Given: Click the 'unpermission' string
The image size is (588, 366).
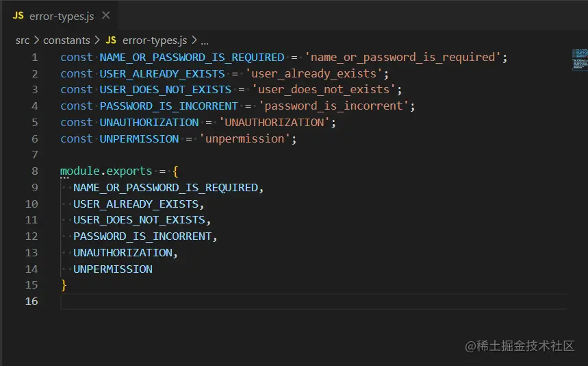Looking at the screenshot, I should click(245, 139).
